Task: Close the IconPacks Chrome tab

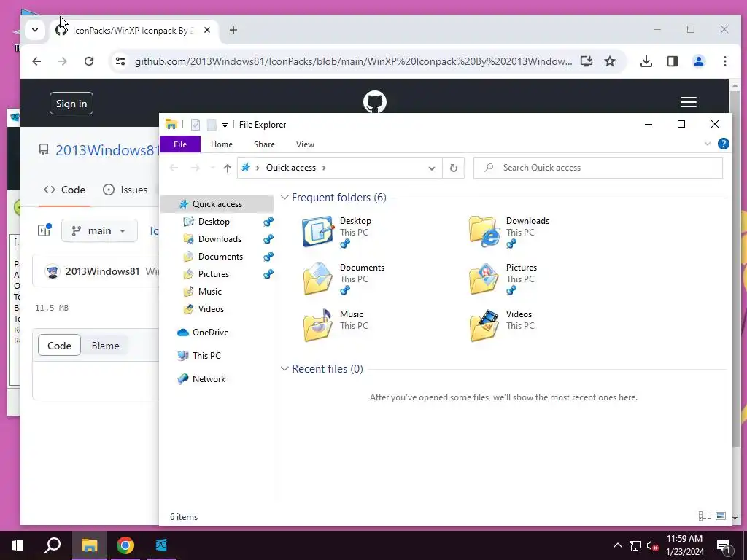Action: 206,30
